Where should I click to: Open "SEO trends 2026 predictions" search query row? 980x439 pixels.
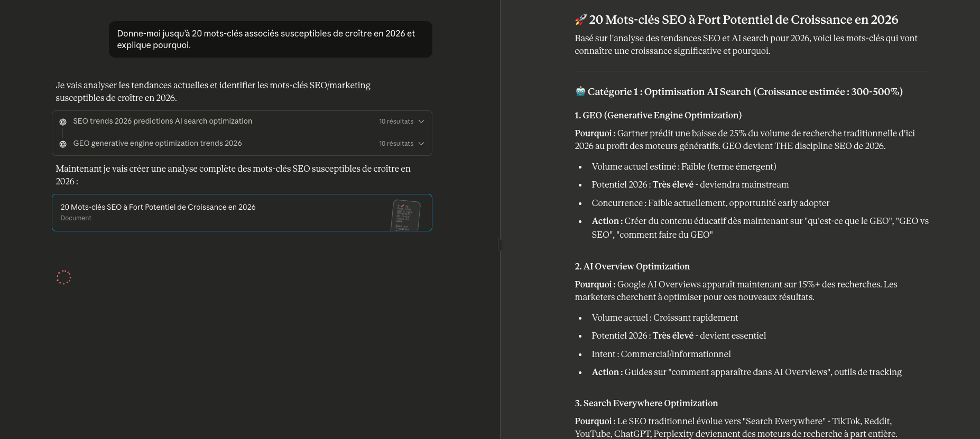[x=163, y=122]
